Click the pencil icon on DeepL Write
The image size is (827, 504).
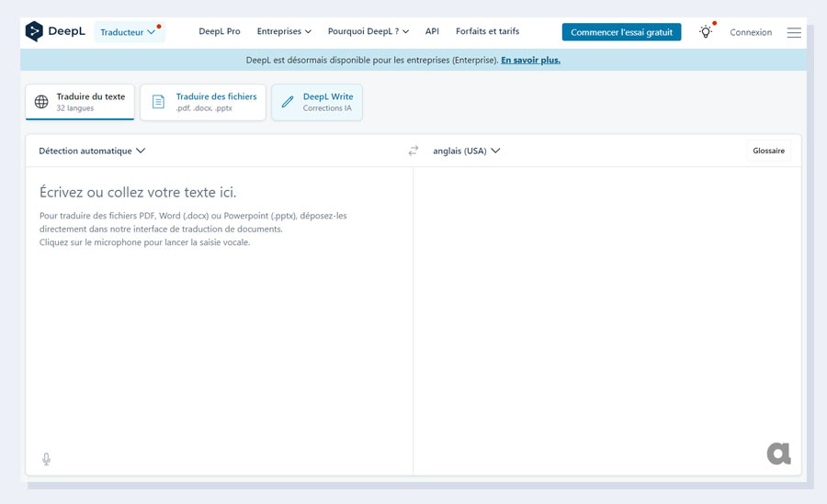click(288, 102)
